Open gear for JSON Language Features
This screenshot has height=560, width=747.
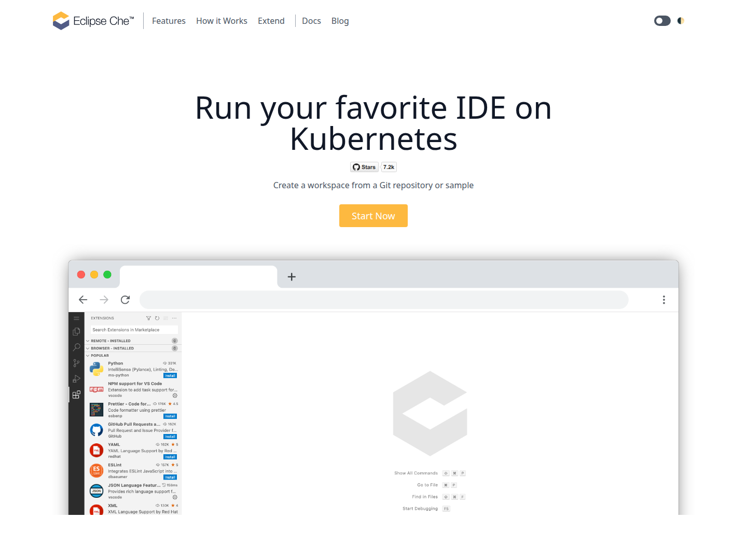pyautogui.click(x=175, y=497)
